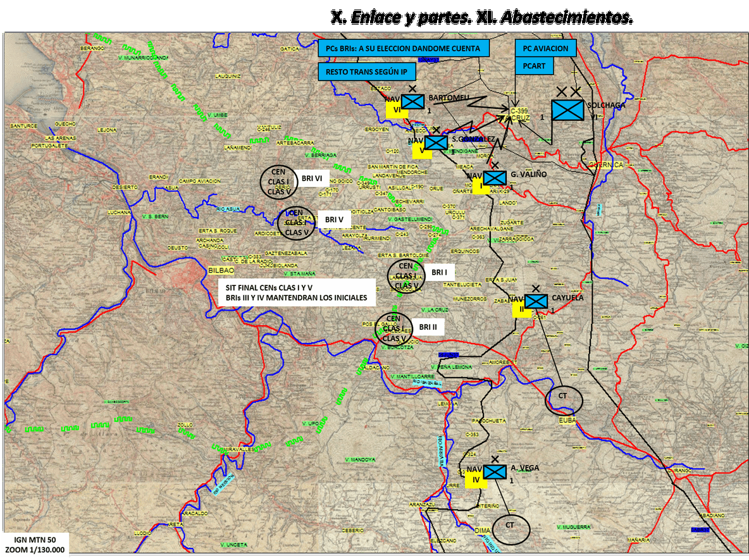This screenshot has width=749, height=560.
Task: Click the 'SOLCHAGA' name label
Action: 606,105
